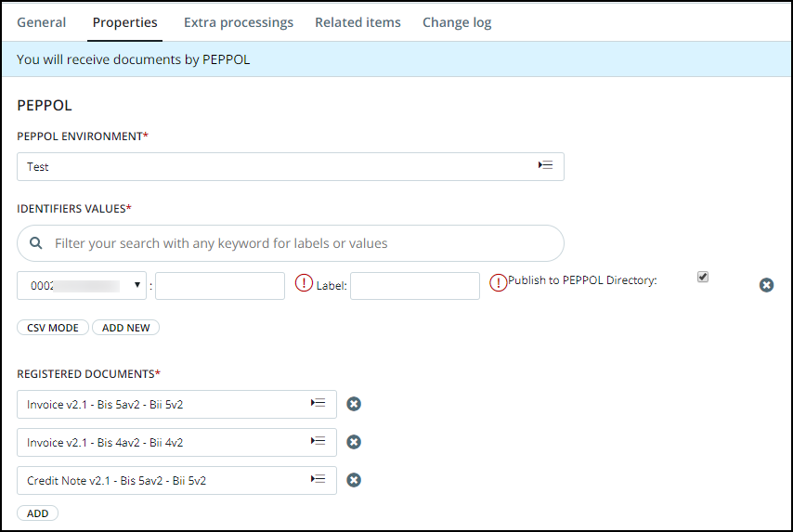
Task: Click ADD registered document button
Action: coord(37,513)
